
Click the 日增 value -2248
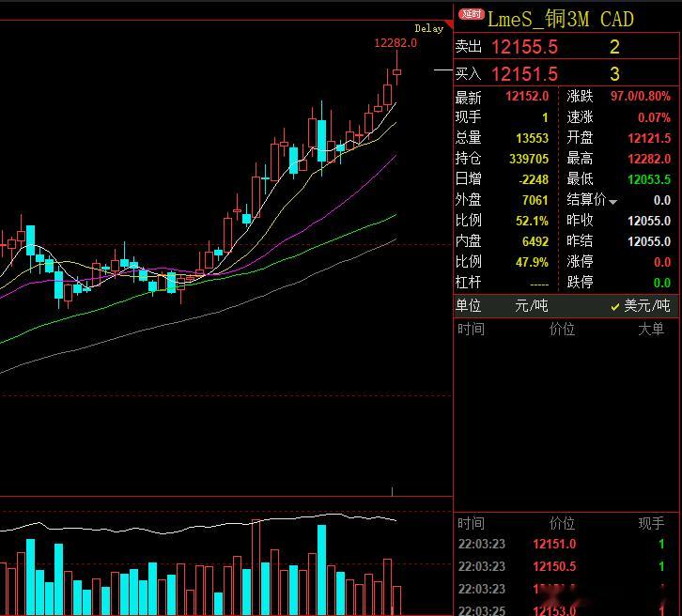(534, 179)
